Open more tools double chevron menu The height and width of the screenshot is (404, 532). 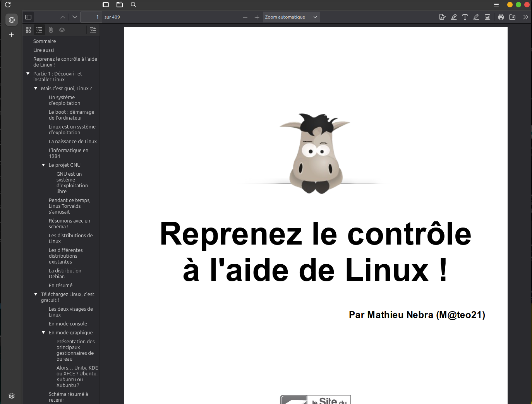pos(525,17)
